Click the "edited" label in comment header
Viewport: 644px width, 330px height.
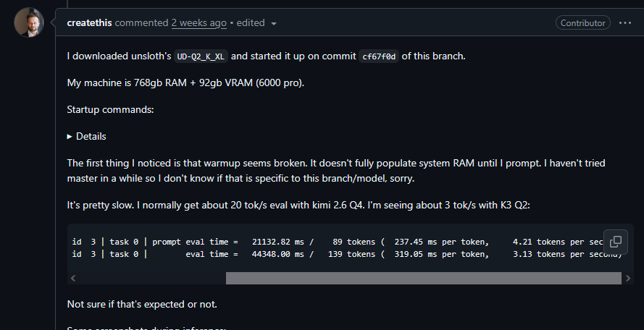coord(251,23)
